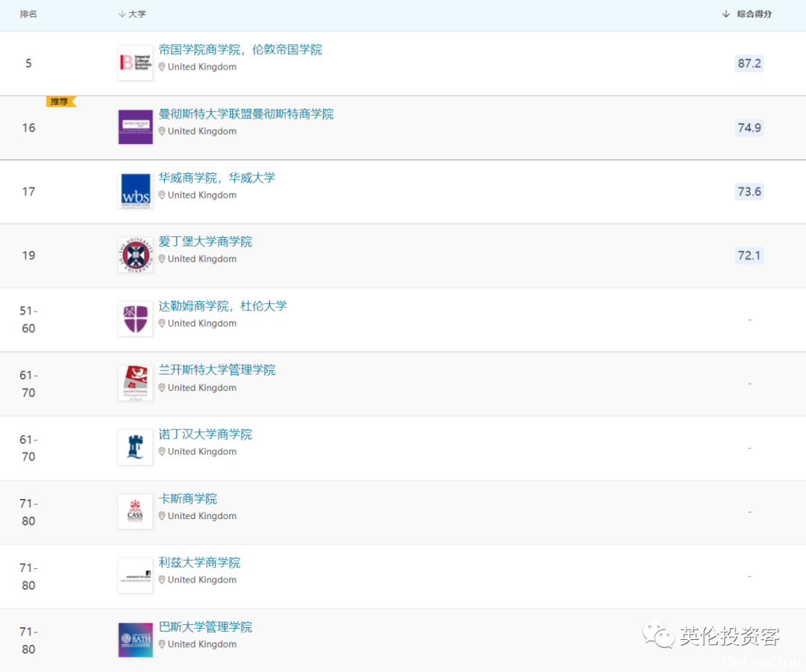The image size is (806, 672).
Task: Open 帝国学院商学院，伦敦帝国学院 link
Action: [240, 49]
